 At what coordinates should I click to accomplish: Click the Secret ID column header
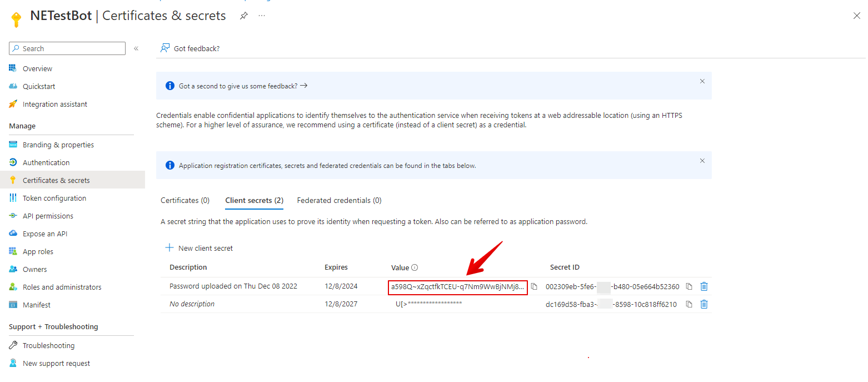point(565,267)
